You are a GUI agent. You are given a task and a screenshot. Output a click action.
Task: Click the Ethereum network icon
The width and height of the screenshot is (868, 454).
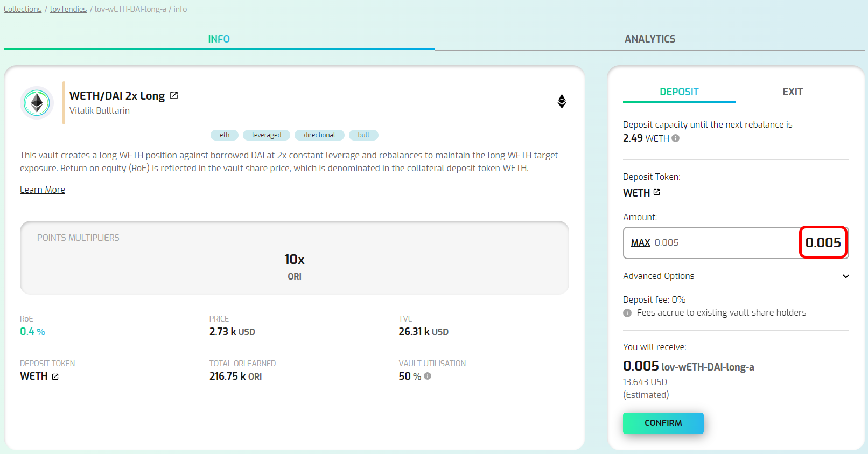tap(562, 101)
